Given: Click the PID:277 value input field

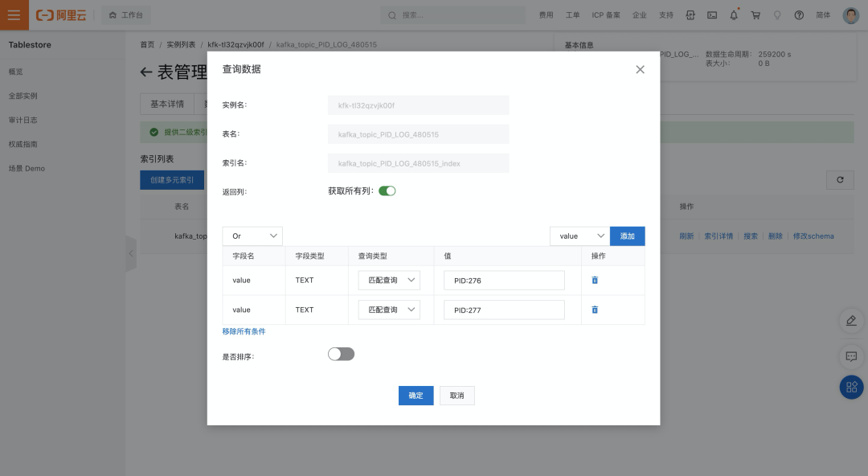Looking at the screenshot, I should 504,310.
